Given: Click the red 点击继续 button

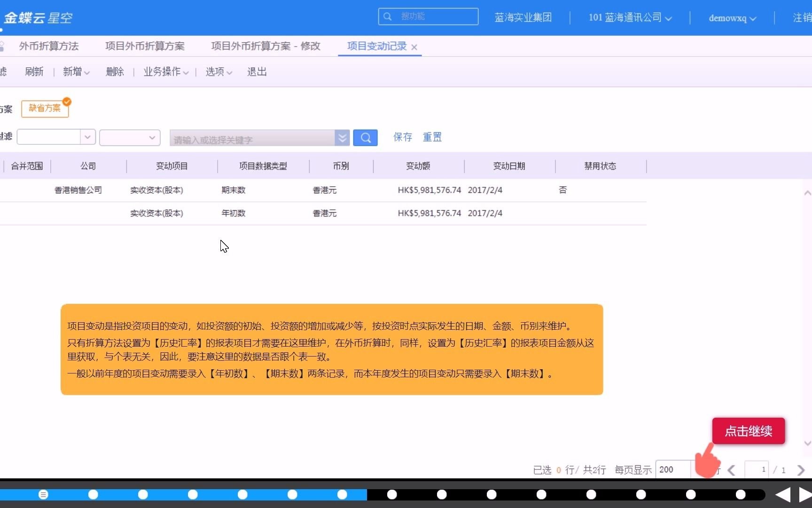Looking at the screenshot, I should (x=749, y=431).
